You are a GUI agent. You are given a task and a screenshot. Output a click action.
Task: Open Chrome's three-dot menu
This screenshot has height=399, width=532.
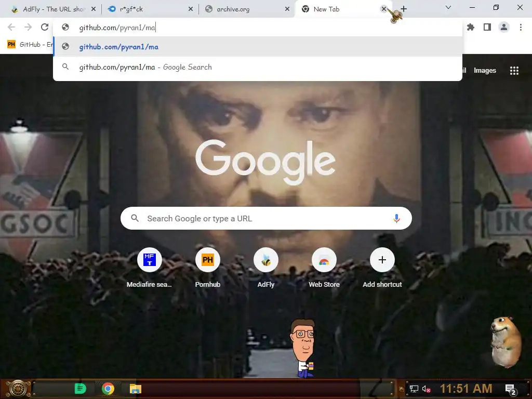521,27
